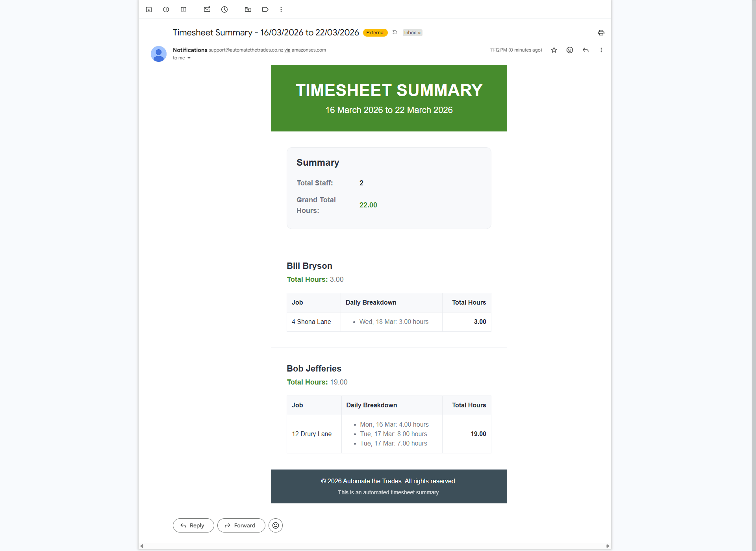The height and width of the screenshot is (551, 756).
Task: Forward the timesheet email
Action: (x=241, y=525)
